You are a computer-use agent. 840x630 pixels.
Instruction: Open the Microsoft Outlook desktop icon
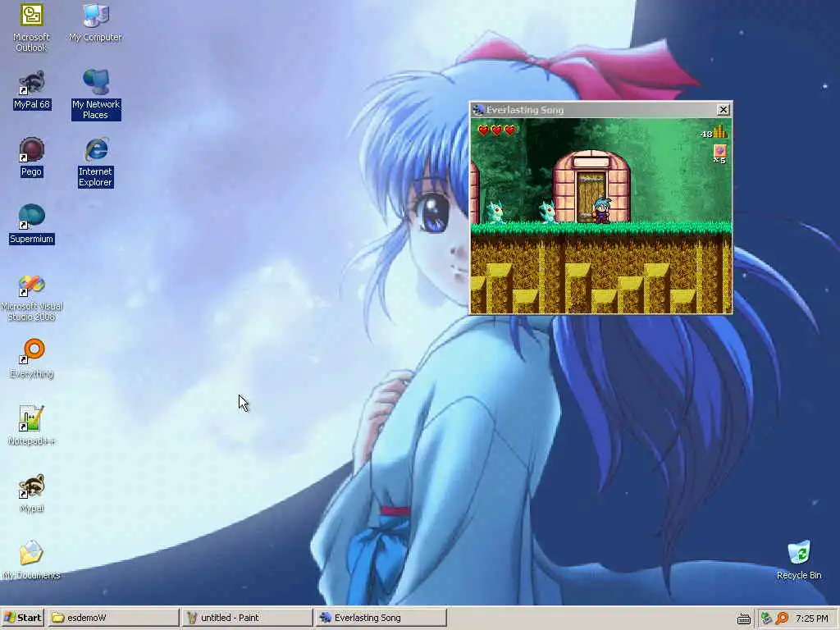pyautogui.click(x=31, y=27)
